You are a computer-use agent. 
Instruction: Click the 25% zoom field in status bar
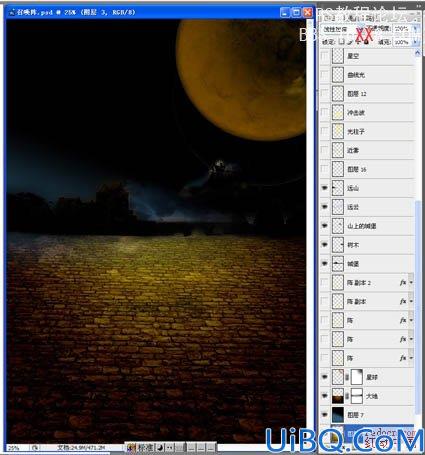coord(17,448)
